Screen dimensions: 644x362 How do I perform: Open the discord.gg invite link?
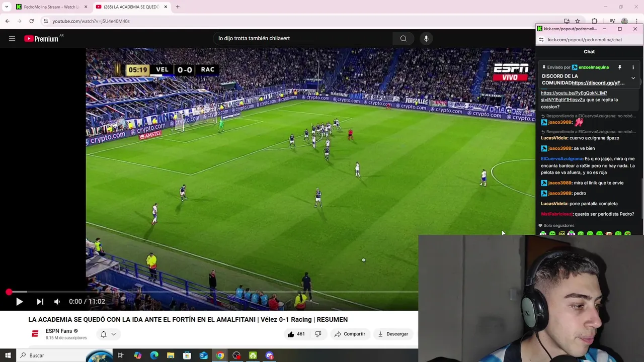[x=598, y=83]
